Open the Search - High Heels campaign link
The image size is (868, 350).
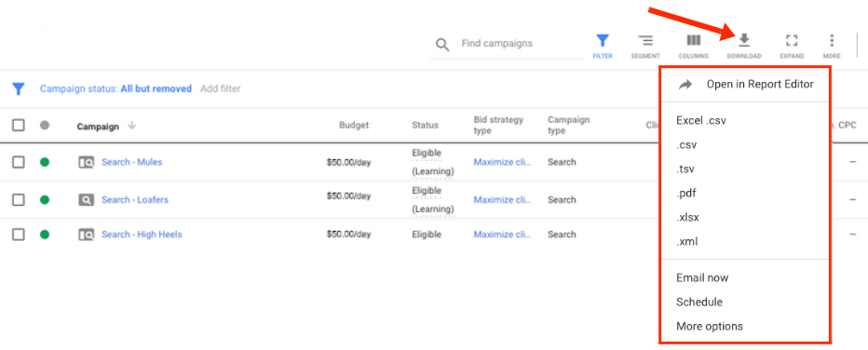click(x=142, y=235)
